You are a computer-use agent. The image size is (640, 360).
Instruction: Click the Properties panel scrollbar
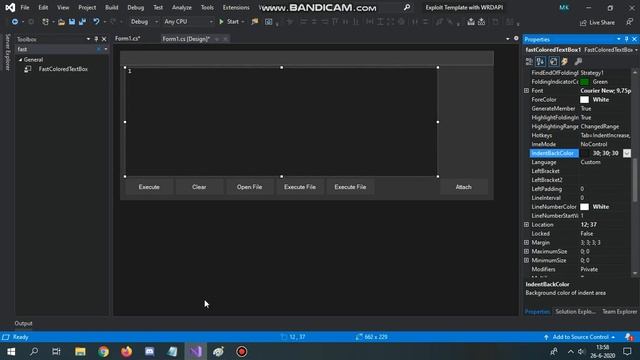635,180
